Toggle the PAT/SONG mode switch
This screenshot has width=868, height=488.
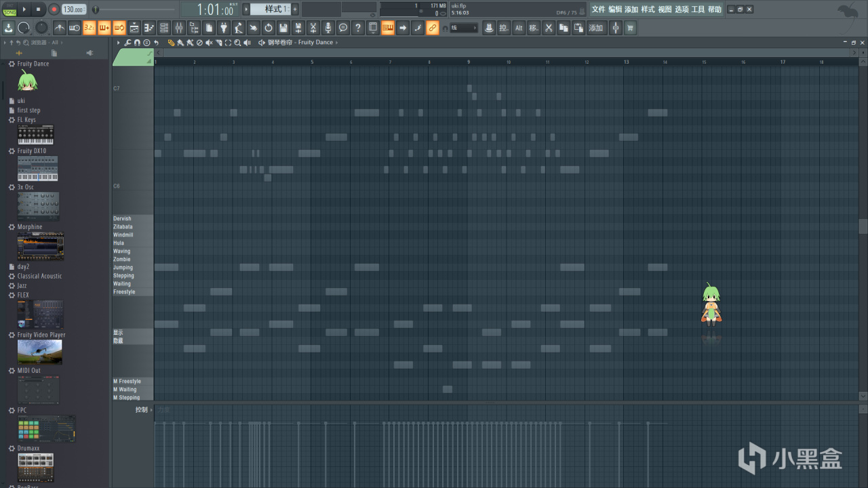tap(9, 9)
